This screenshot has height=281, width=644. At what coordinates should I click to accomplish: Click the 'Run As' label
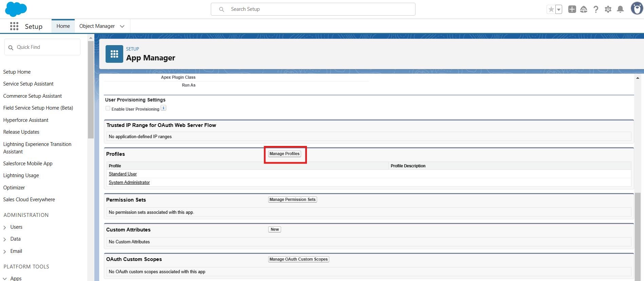point(189,85)
